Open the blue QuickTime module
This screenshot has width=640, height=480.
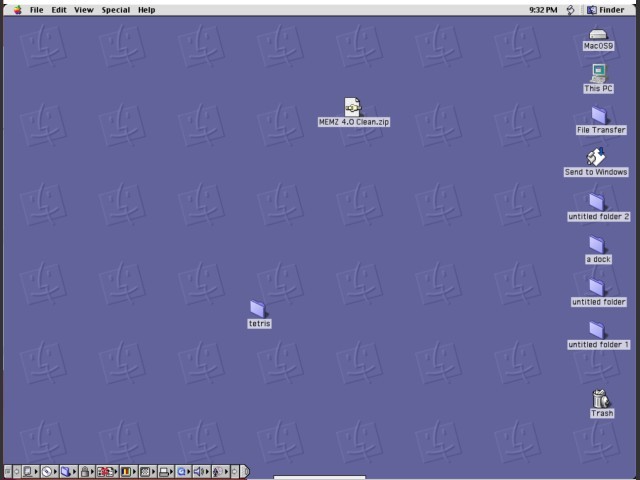184,471
